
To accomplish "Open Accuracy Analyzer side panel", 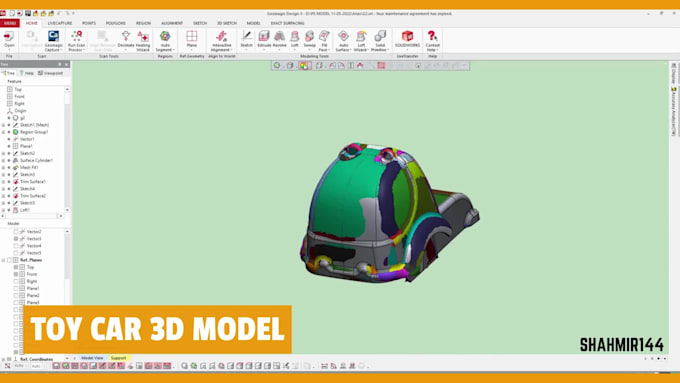I will (x=674, y=111).
